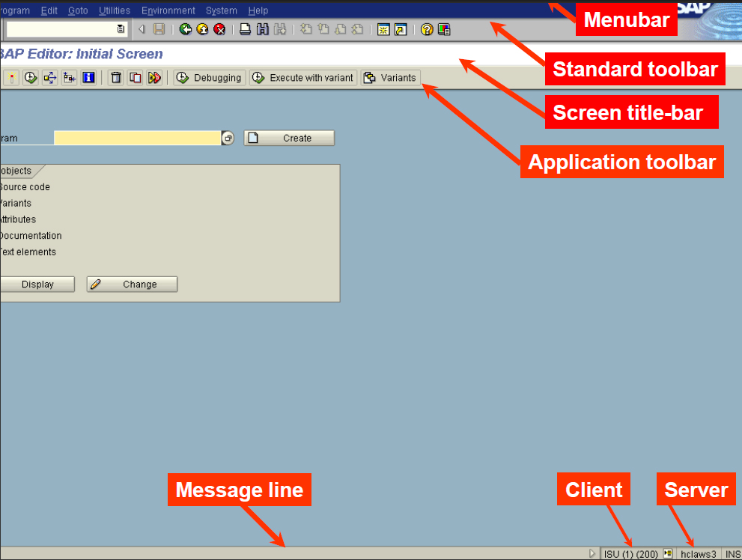Click the Rename icon
742x560 pixels.
pos(154,78)
